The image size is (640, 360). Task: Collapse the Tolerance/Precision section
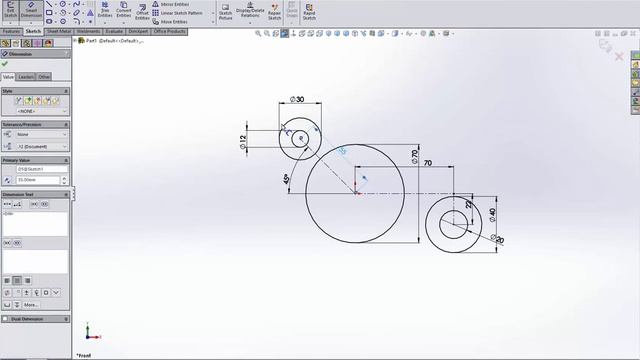point(66,124)
